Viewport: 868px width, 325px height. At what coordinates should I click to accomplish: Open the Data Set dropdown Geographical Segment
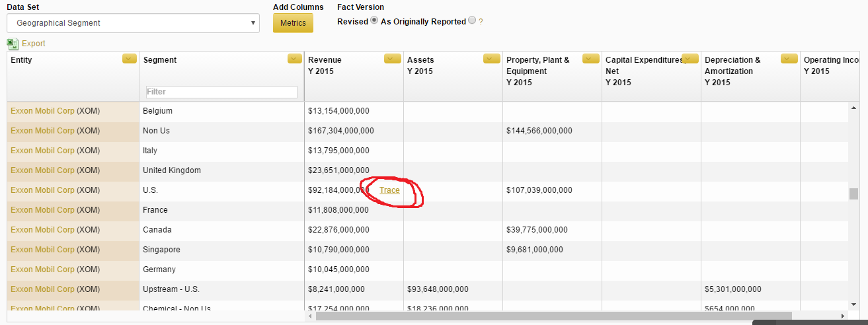(133, 23)
